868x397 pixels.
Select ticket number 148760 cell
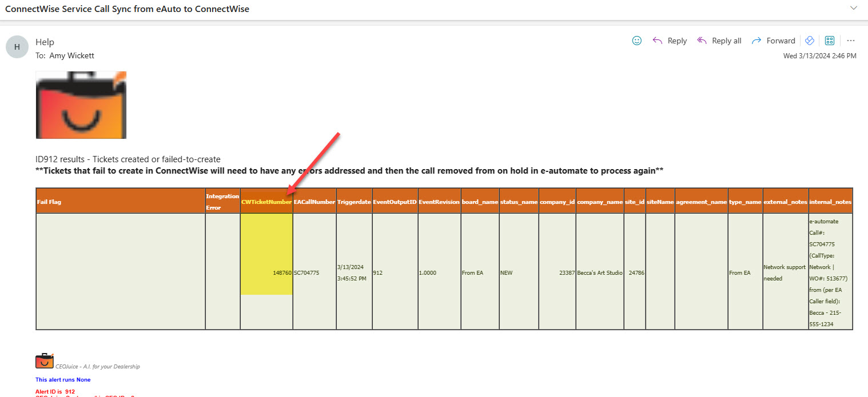click(266, 272)
